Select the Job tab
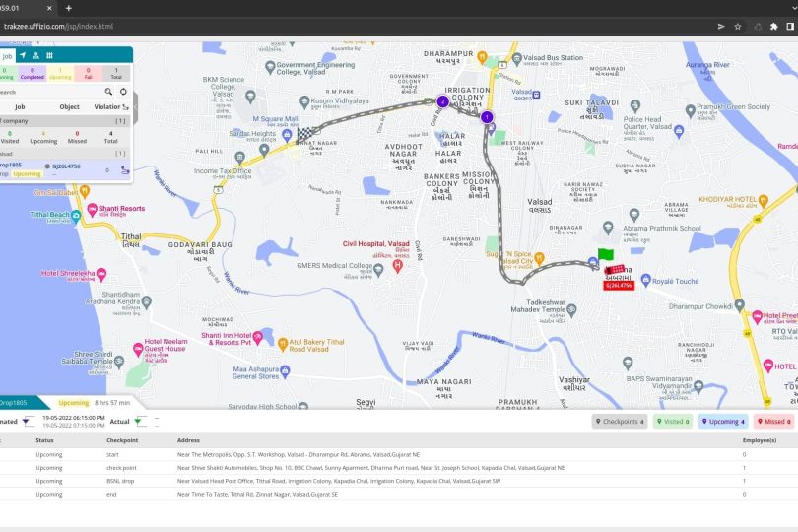 [x=6, y=56]
